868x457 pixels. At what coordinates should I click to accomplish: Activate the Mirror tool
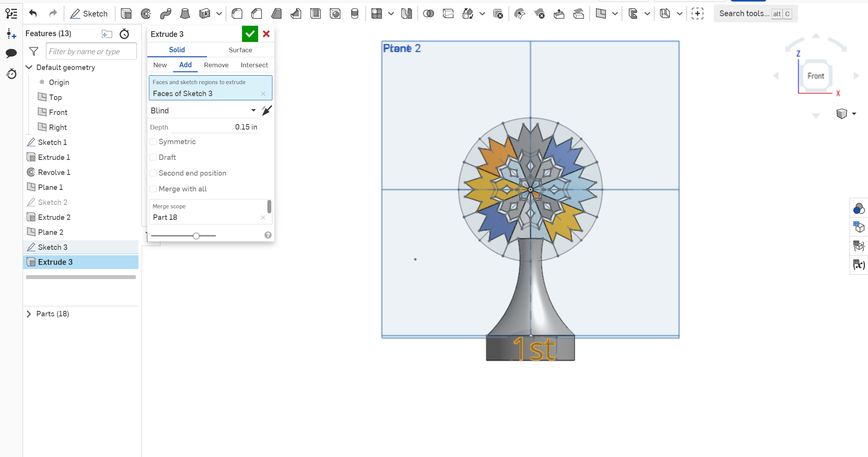pyautogui.click(x=407, y=13)
